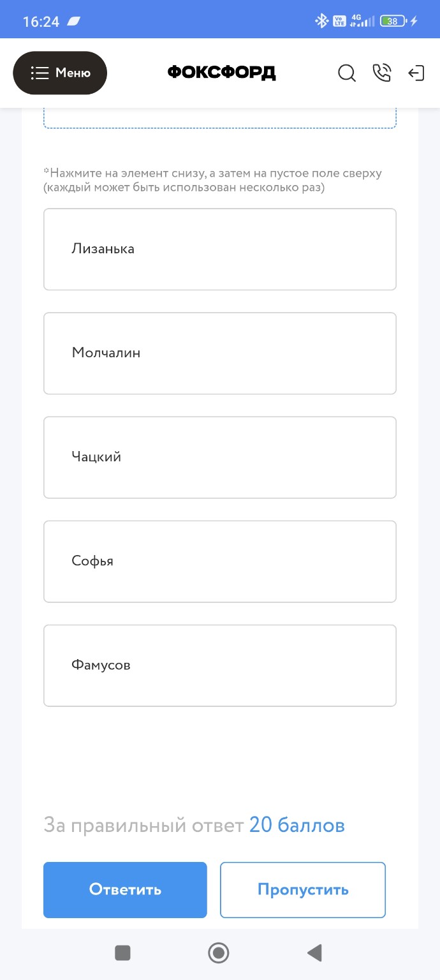Open the site menu via Меню
This screenshot has height=980, width=440.
(x=60, y=73)
